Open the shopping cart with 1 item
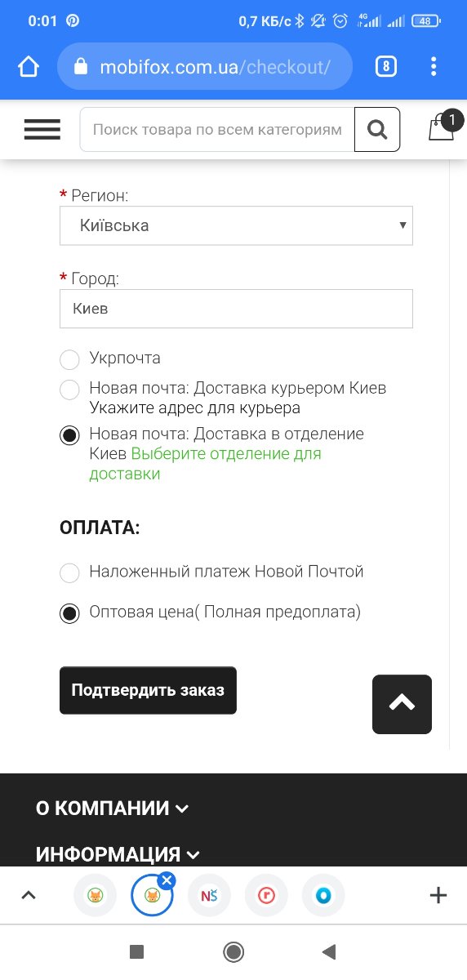This screenshot has height=980, width=467. 443,127
